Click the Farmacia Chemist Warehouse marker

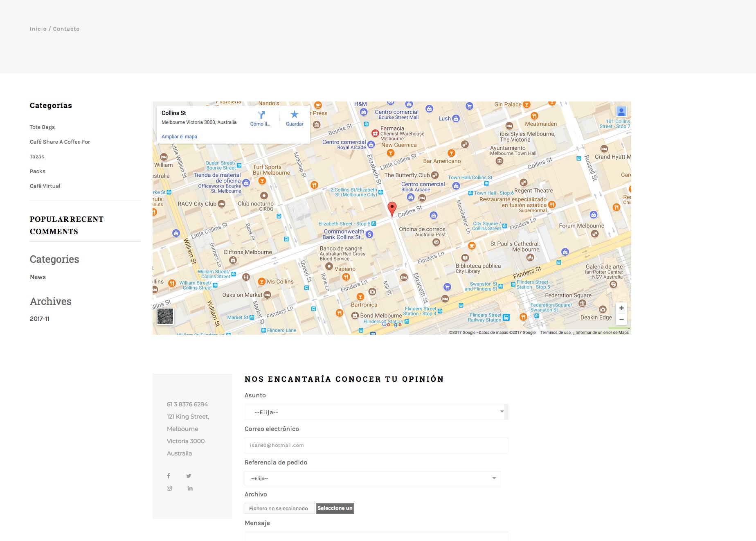pos(375,133)
